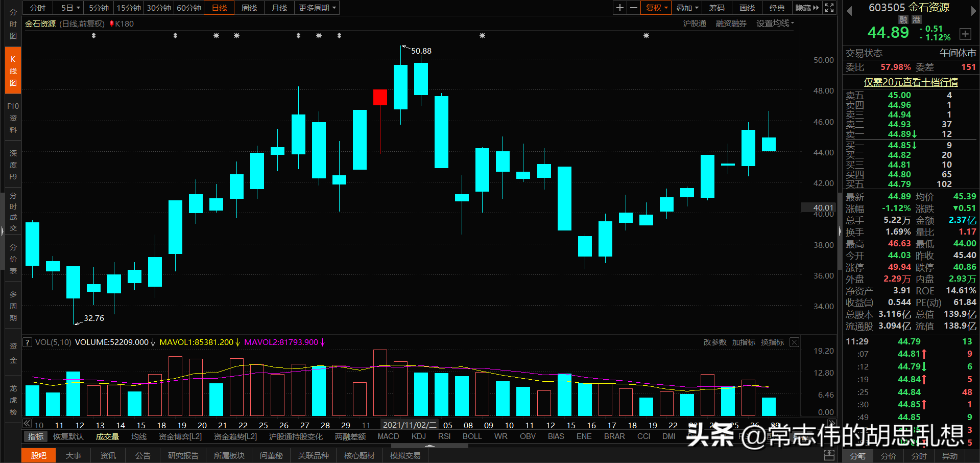Open 分时图 from the left sidebar

pos(13,24)
